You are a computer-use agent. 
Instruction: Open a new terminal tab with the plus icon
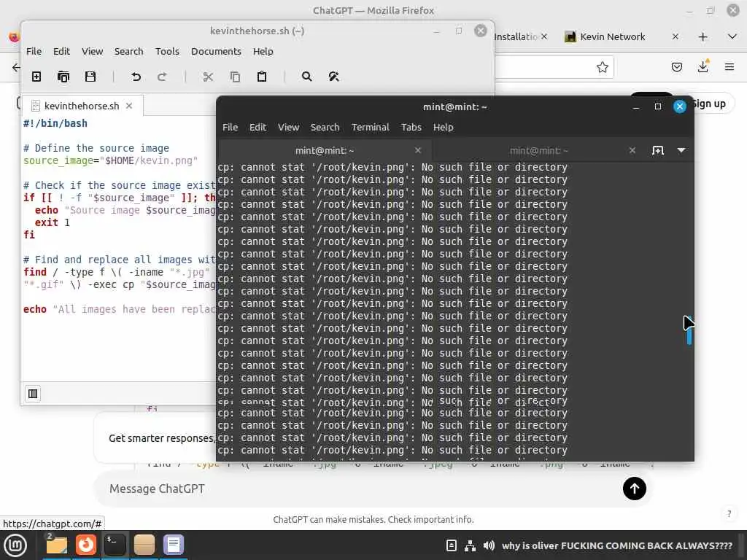(658, 150)
